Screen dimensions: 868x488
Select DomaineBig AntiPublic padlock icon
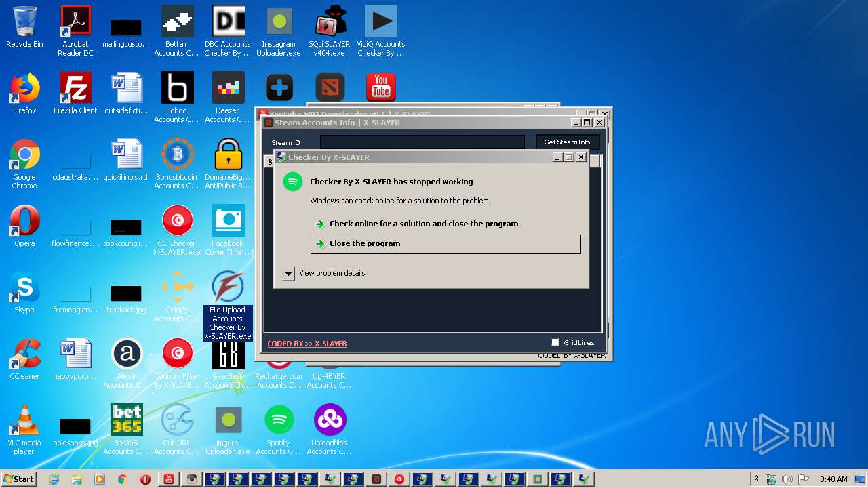228,163
